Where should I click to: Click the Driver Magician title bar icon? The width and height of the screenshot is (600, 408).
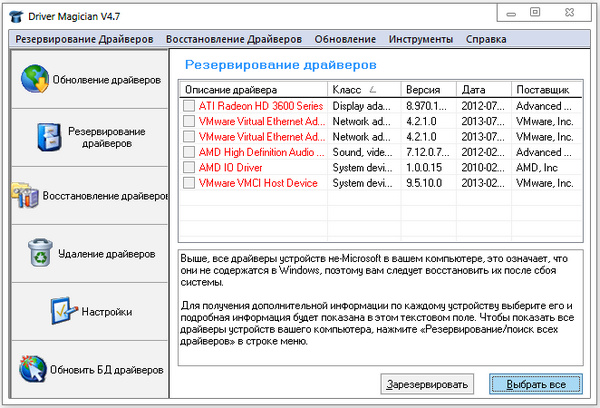[15, 13]
